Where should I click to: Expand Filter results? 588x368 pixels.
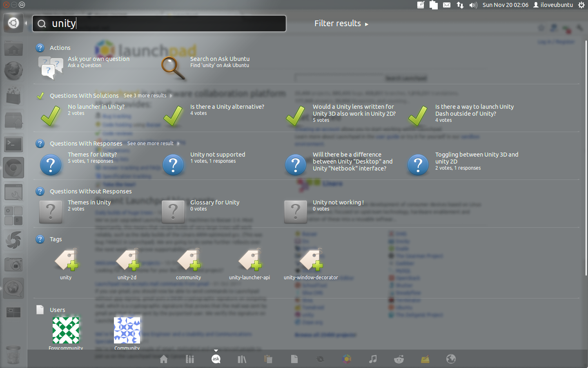[x=341, y=23]
